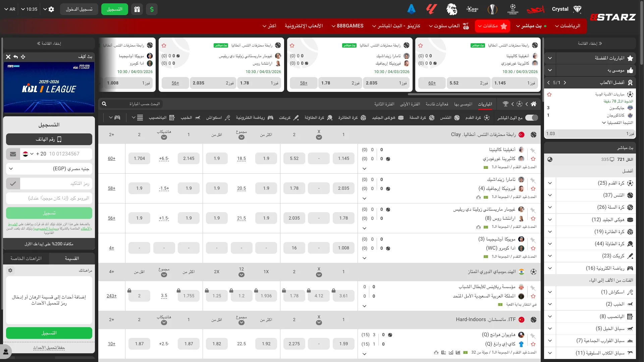The height and width of the screenshot is (362, 644).
Task: Filter by esports (رياضة الكترونية) icon
Action: 270,118
